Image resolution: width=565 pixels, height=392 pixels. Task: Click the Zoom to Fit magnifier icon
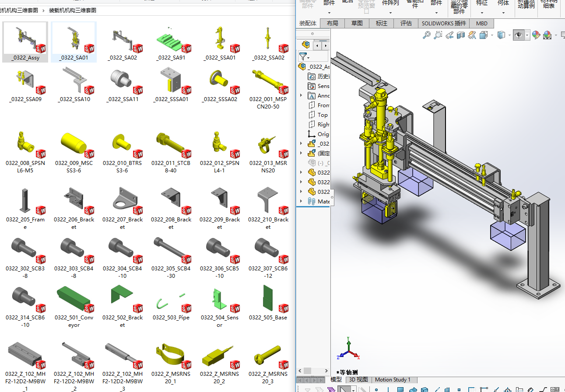pos(426,35)
